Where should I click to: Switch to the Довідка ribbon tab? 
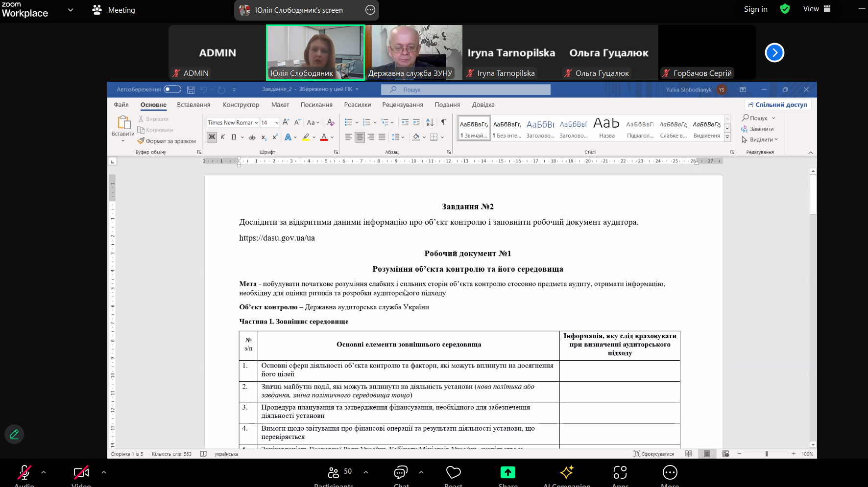click(483, 105)
